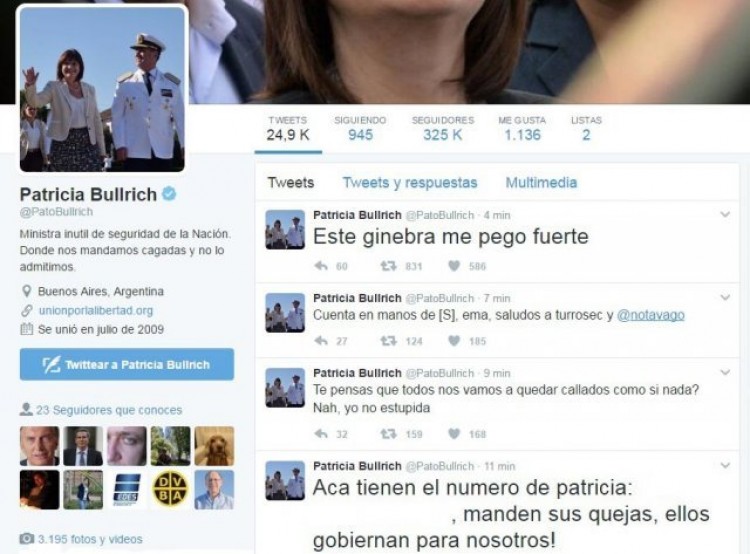The image size is (750, 554).
Task: Open options chevron on the 9 min tweet
Action: pyautogui.click(x=725, y=372)
